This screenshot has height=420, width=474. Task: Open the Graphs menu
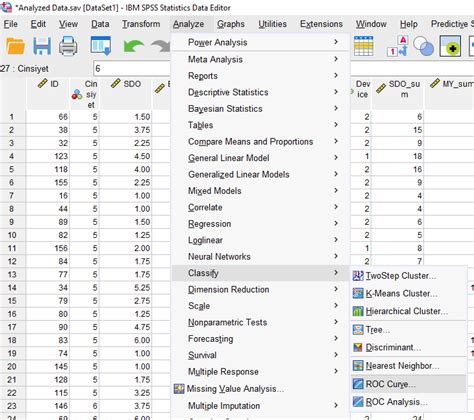coord(231,24)
